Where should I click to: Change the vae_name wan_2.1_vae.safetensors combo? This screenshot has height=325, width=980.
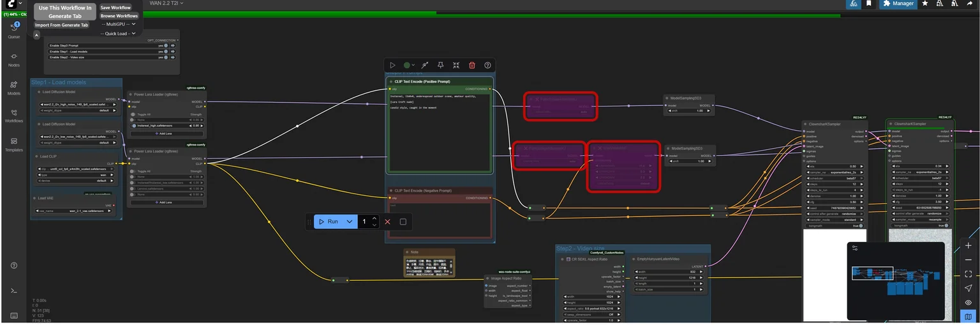tap(74, 210)
